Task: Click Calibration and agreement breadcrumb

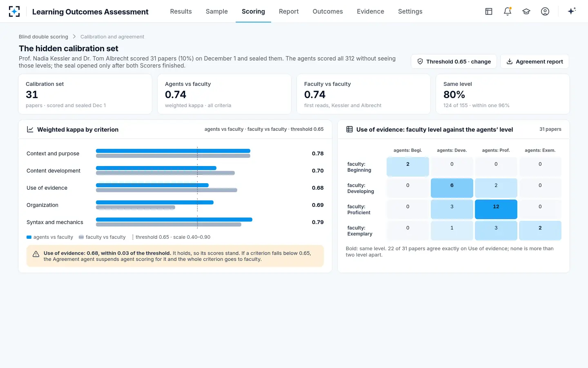Action: (x=112, y=37)
